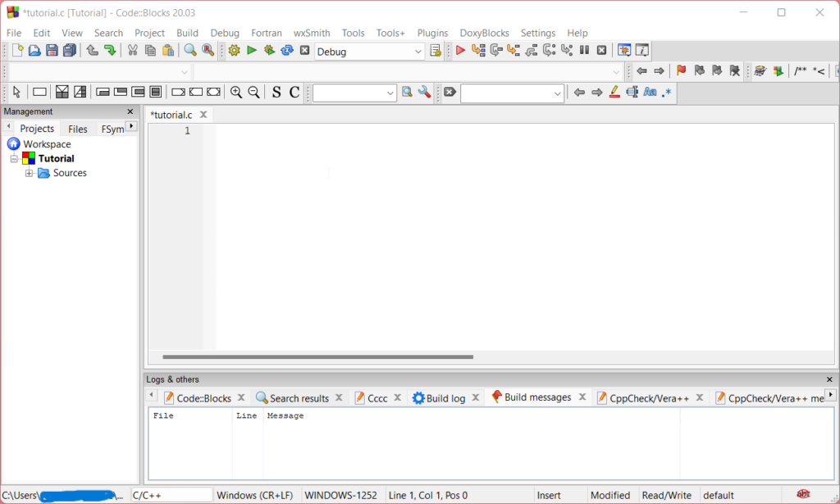The height and width of the screenshot is (504, 840).
Task: Click the Stop debugger icon
Action: tap(601, 50)
